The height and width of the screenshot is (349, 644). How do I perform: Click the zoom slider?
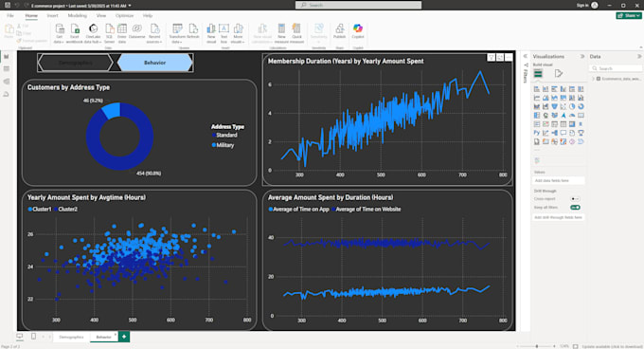(x=537, y=346)
